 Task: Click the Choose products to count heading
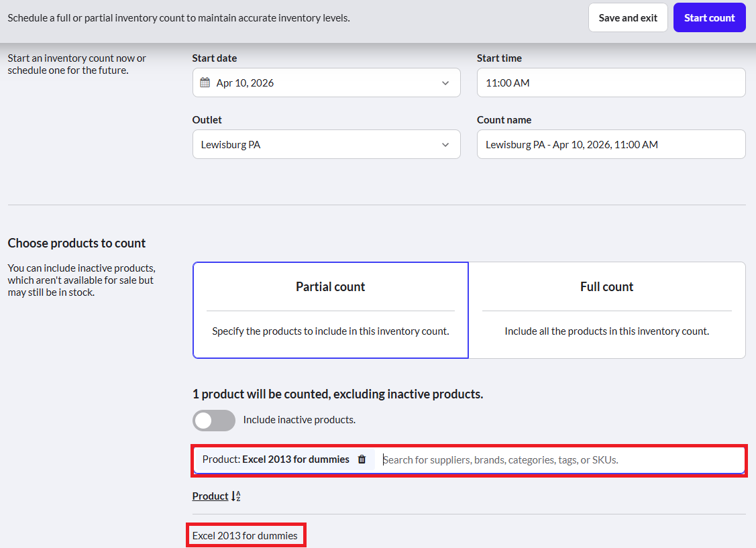[76, 243]
